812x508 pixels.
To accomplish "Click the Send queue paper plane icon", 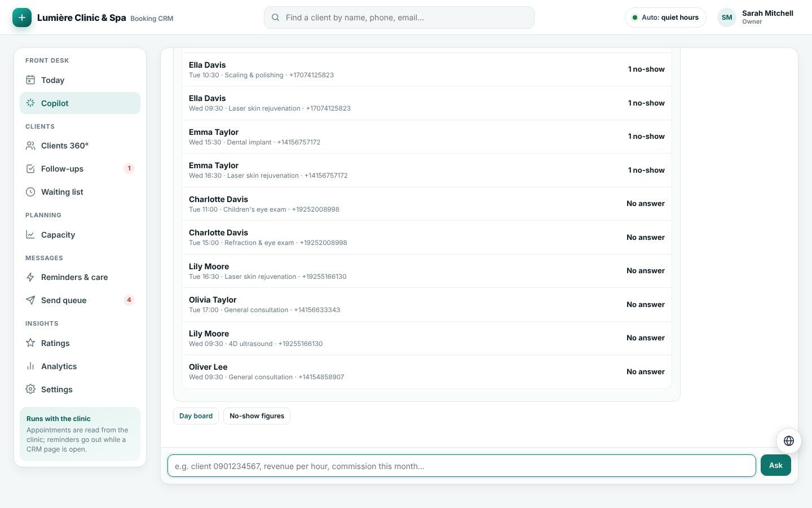I will coord(30,300).
